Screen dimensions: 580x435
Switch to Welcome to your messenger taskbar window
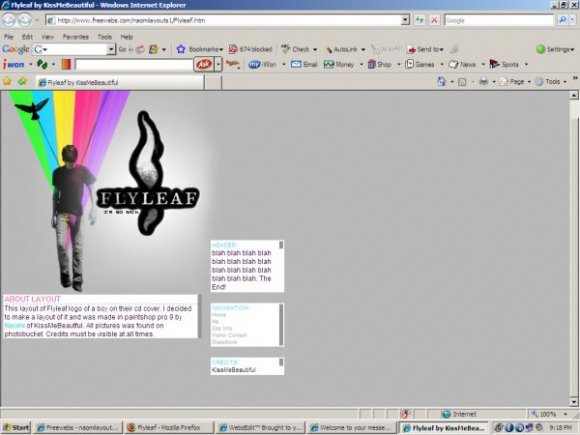point(351,428)
